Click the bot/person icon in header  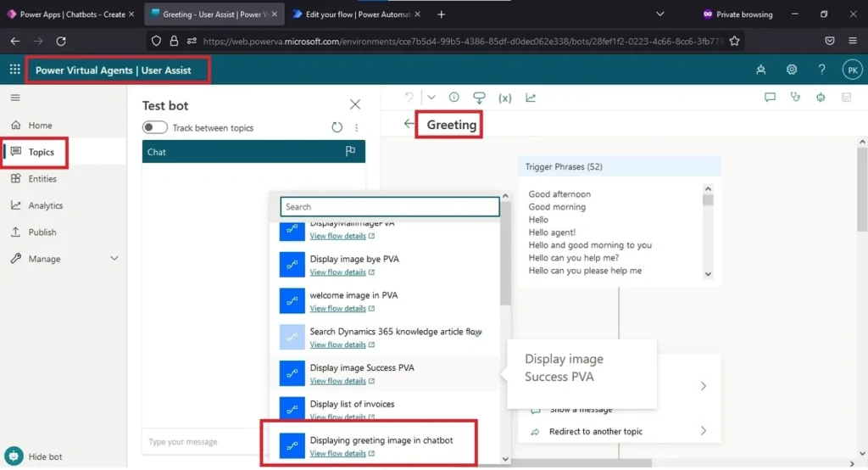[761, 70]
